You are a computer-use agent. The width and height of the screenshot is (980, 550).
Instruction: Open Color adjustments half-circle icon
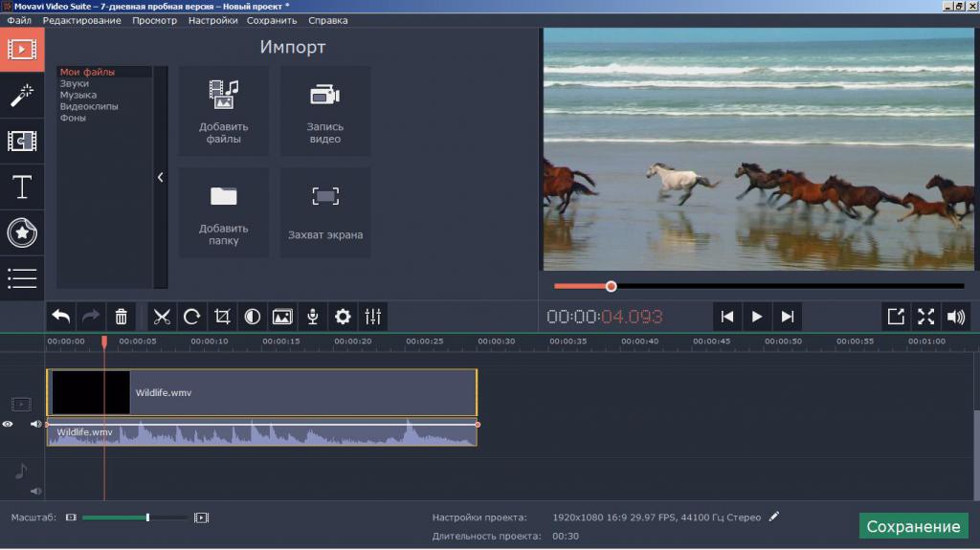(x=253, y=317)
